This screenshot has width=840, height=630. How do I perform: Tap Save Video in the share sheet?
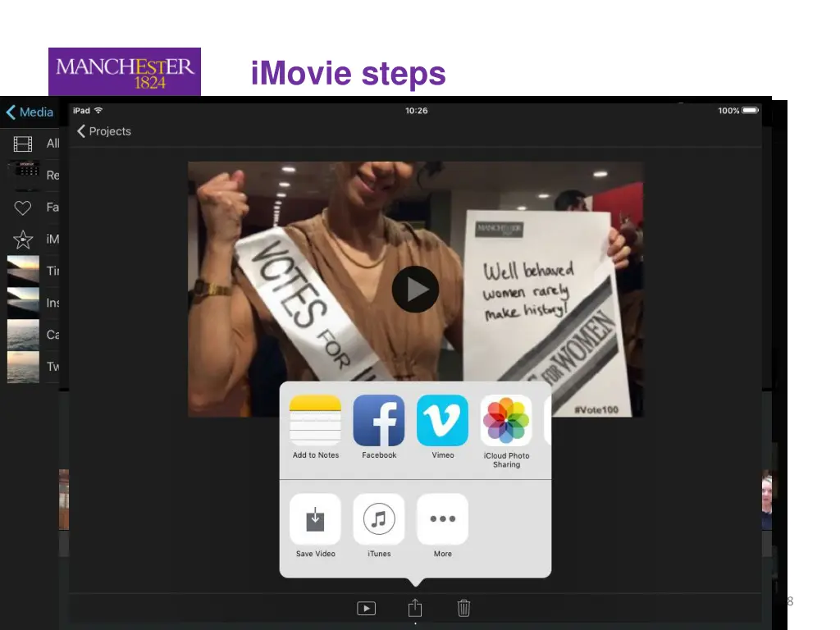tap(315, 519)
